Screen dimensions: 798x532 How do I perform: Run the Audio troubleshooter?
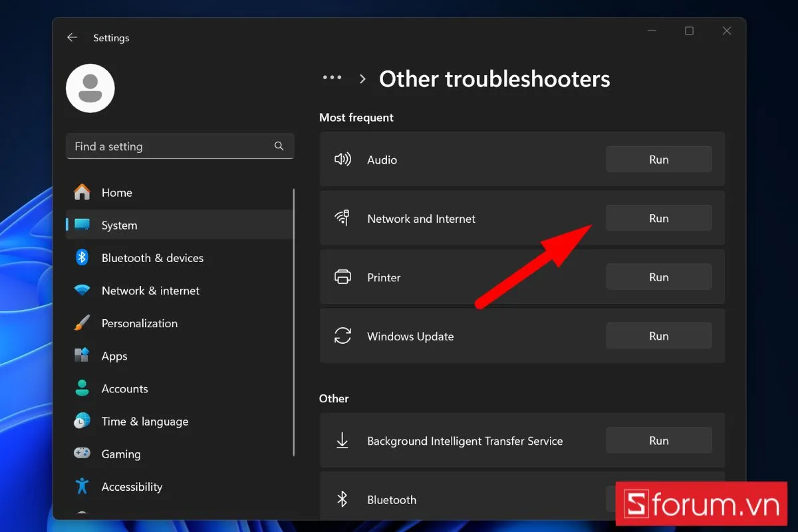pyautogui.click(x=658, y=160)
